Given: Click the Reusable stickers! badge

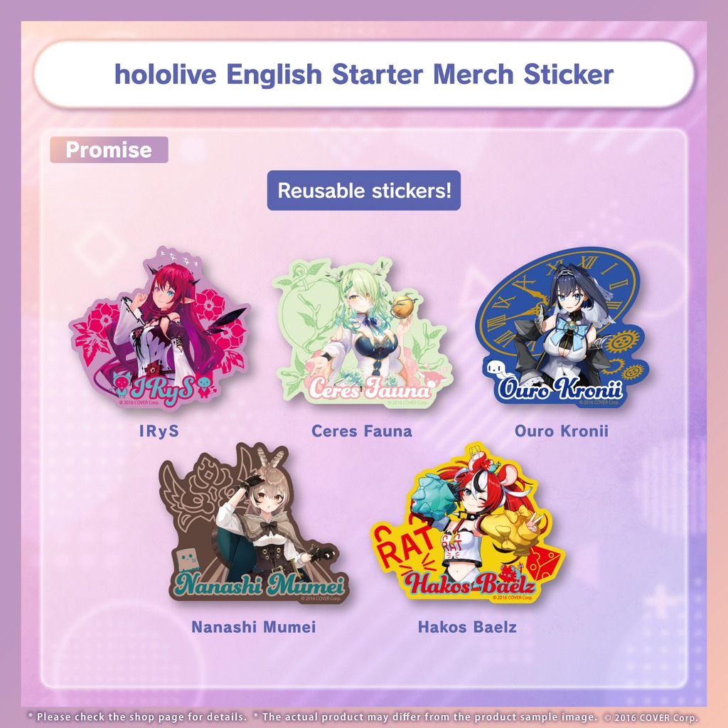Looking at the screenshot, I should click(x=364, y=191).
